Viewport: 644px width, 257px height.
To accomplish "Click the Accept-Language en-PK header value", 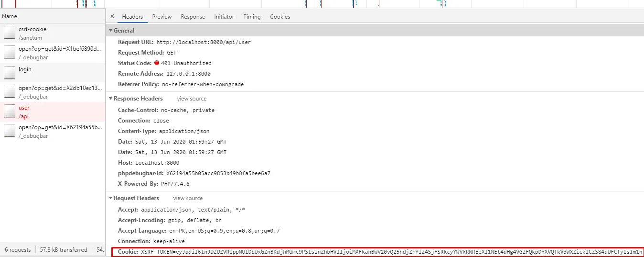I will click(224, 231).
